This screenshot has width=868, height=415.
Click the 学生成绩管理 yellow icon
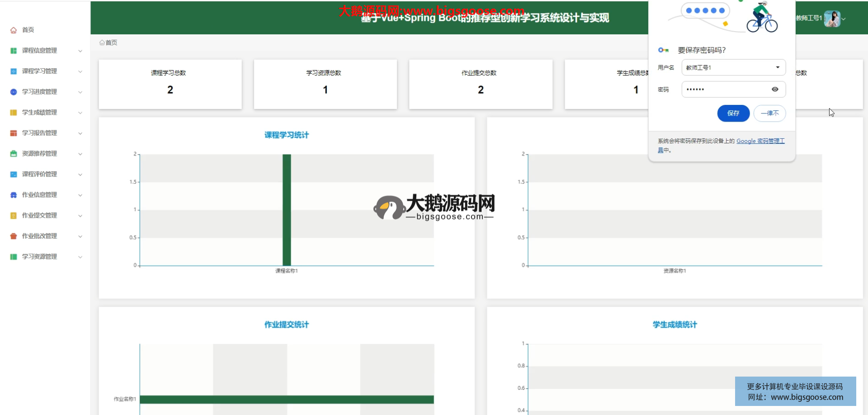(14, 113)
